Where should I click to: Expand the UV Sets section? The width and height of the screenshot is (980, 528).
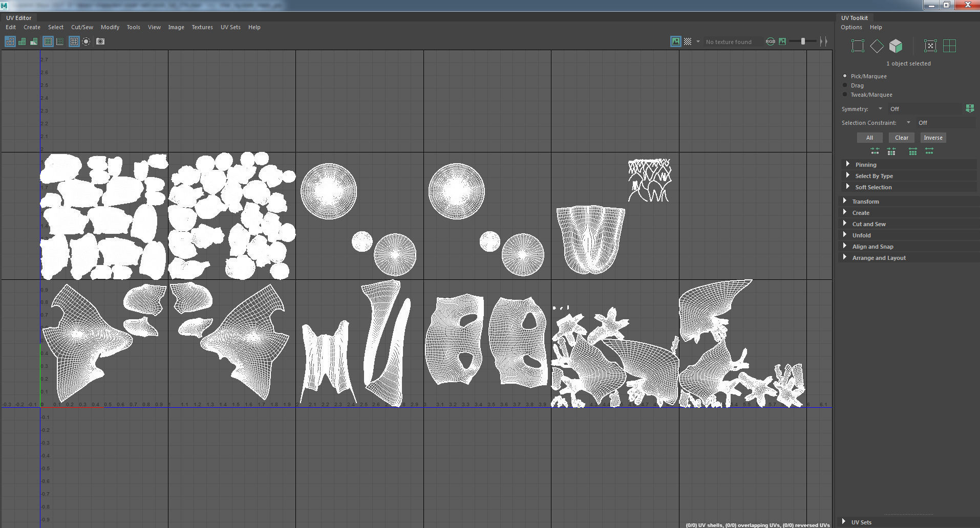(x=909, y=522)
